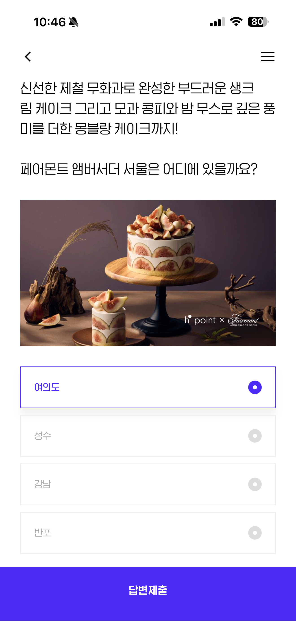Tap the Fairmont Ambassador Seoul logo
The height and width of the screenshot is (644, 296).
[243, 320]
